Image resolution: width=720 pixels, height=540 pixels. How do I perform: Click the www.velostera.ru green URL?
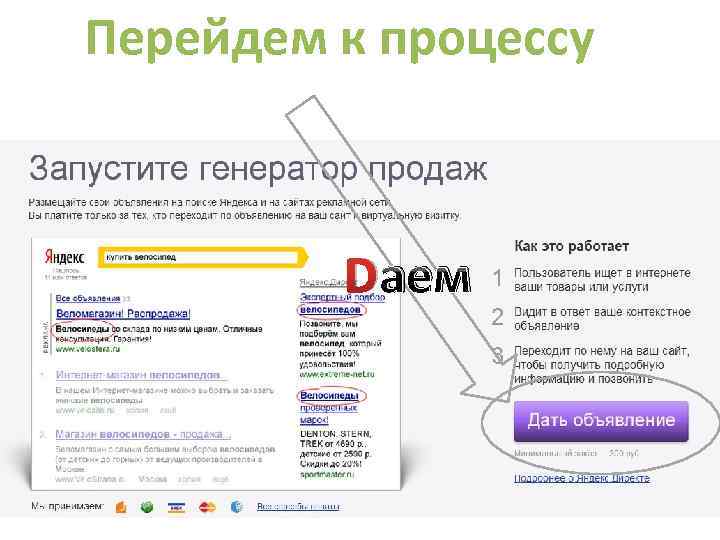88,349
